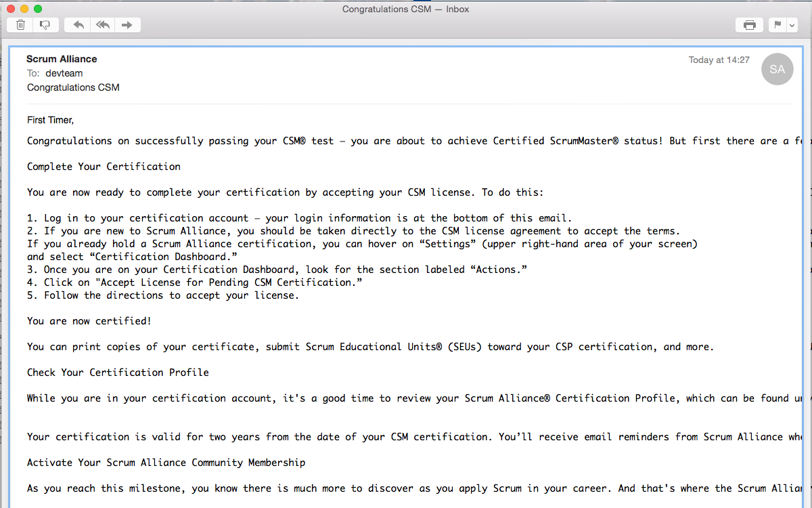Click the Congratulations CSM subject line
This screenshot has width=812, height=508.
coord(73,87)
